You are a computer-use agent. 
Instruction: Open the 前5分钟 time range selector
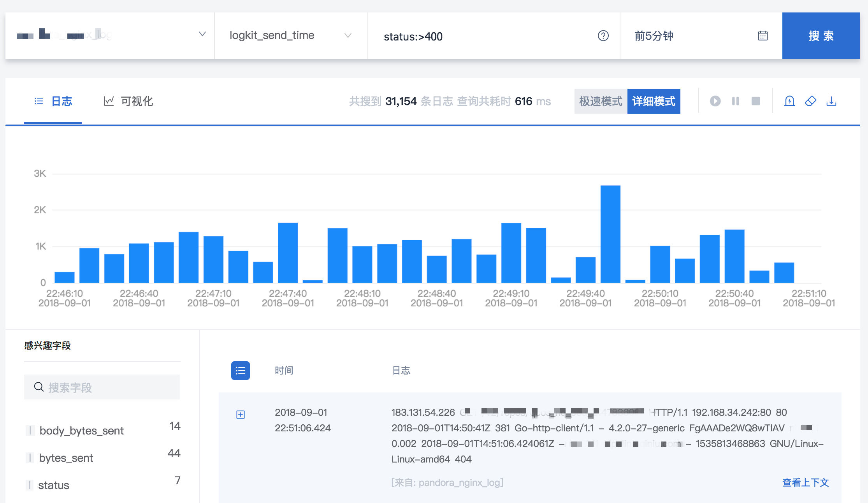[x=701, y=36]
